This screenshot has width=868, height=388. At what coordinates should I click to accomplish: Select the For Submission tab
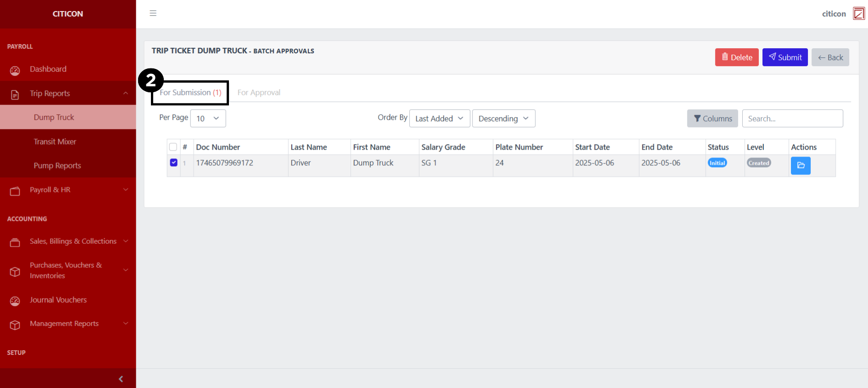click(x=190, y=93)
